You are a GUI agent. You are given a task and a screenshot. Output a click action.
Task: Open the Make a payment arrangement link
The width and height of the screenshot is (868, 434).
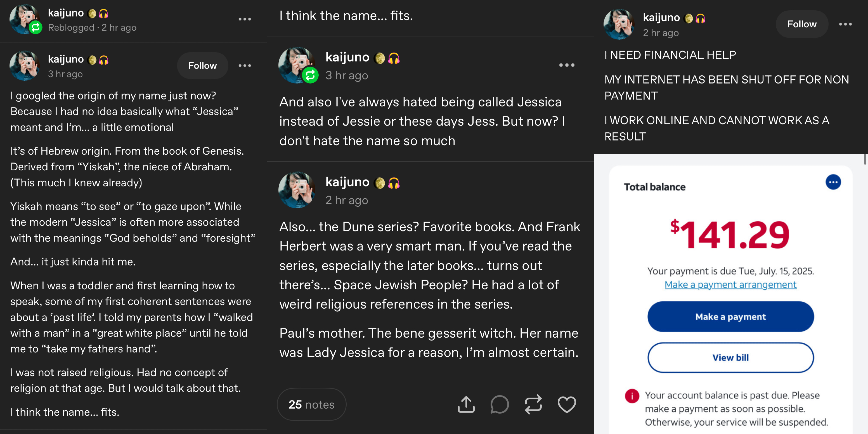[730, 285]
